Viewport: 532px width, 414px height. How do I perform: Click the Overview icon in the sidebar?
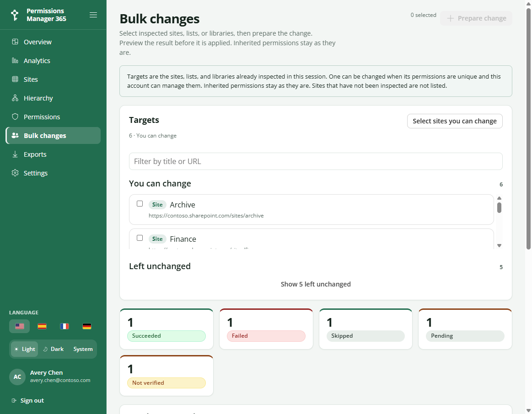pos(15,42)
